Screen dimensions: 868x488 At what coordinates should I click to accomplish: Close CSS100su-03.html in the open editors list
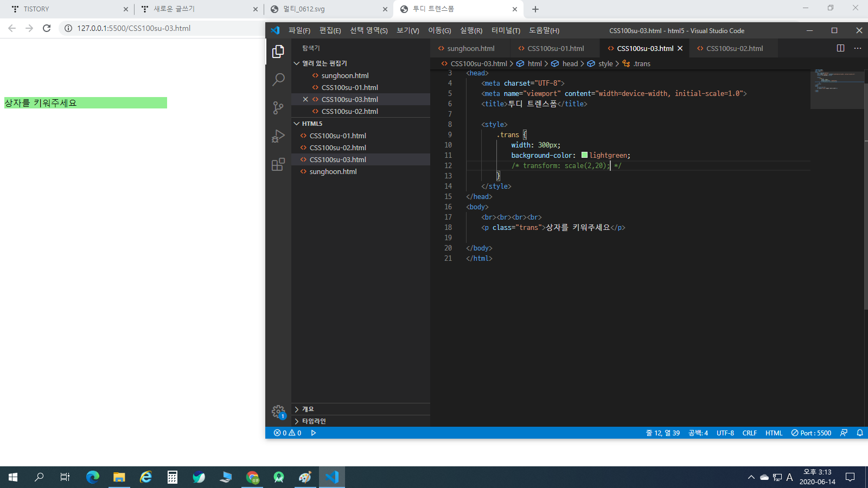click(305, 99)
